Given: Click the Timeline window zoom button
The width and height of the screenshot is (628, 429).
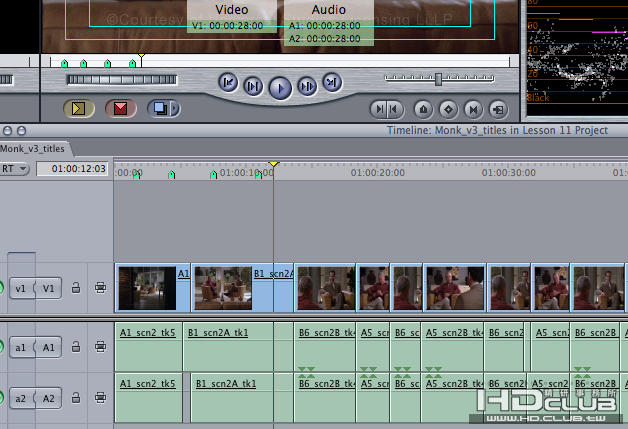Looking at the screenshot, I should coord(22,131).
